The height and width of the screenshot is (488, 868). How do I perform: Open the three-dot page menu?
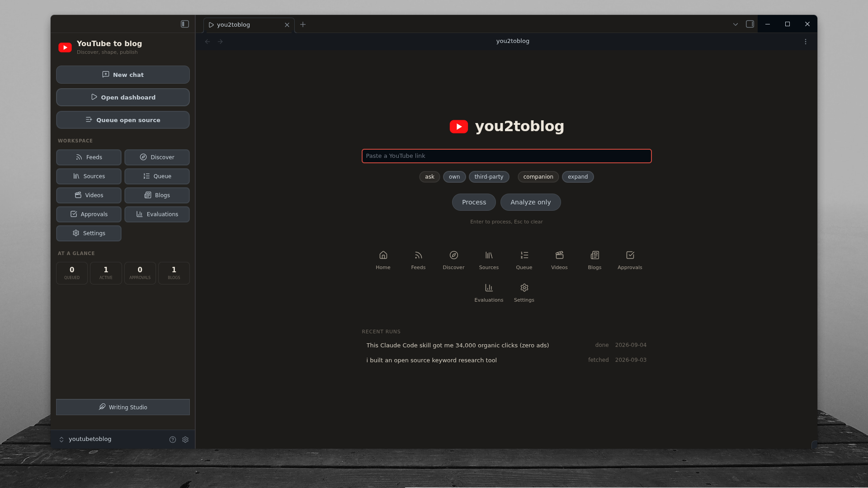click(806, 42)
